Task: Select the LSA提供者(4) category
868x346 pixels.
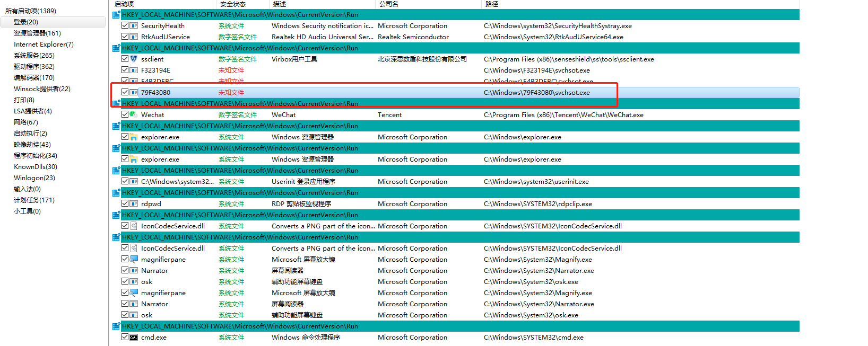Action: tap(33, 111)
